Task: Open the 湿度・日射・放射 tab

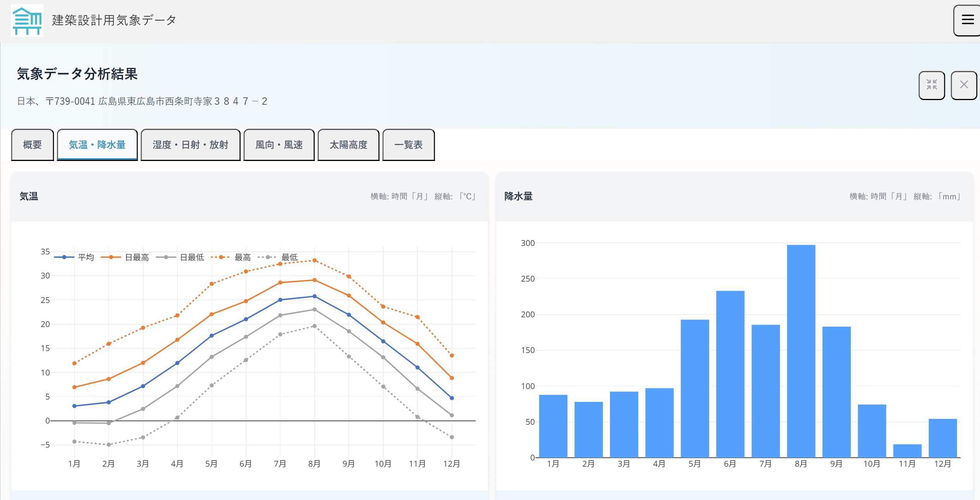Action: coord(190,145)
